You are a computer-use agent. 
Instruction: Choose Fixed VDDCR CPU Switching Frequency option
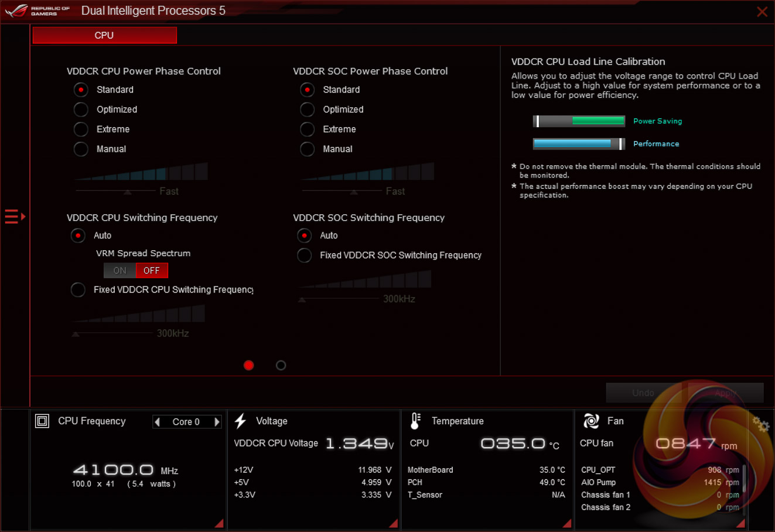pos(78,289)
